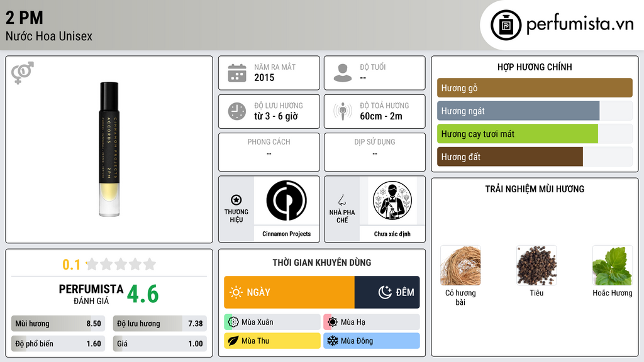
Task: Click the calendar icon beside Năm ra mắt
Action: pyautogui.click(x=237, y=73)
